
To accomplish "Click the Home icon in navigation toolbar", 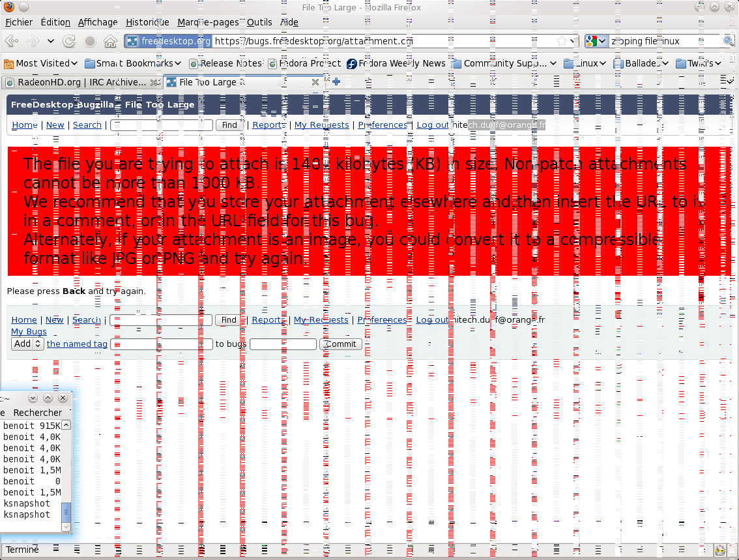I will [x=110, y=41].
